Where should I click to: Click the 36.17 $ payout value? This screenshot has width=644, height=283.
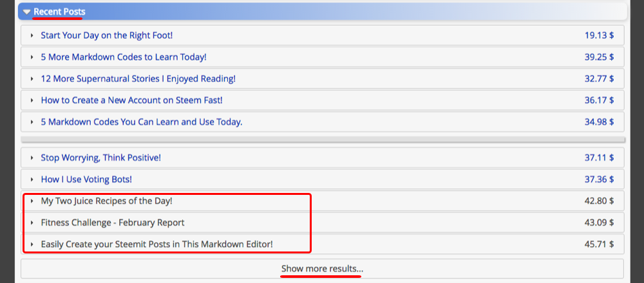click(x=599, y=100)
